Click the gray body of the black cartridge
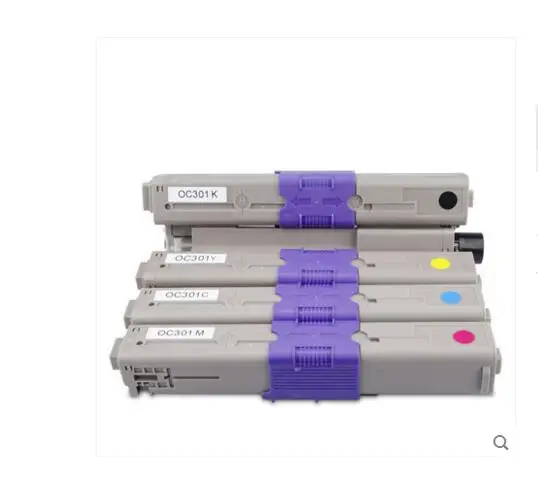This screenshot has width=538, height=479. click(x=412, y=199)
